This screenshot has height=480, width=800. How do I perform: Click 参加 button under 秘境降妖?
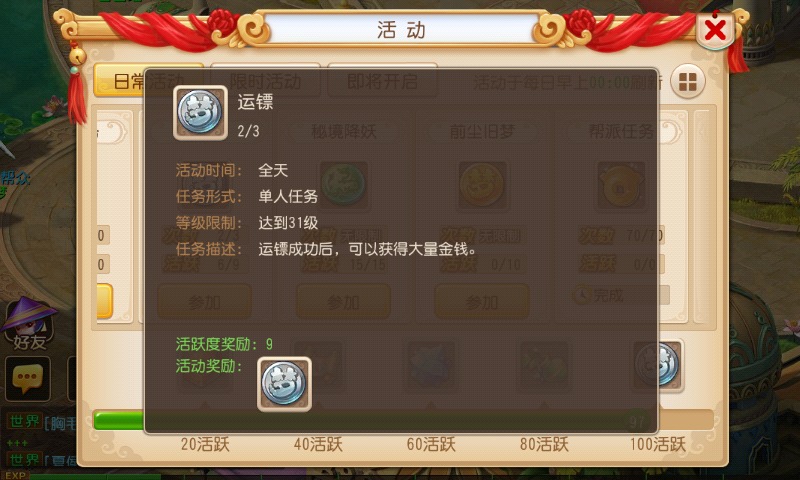(x=343, y=301)
